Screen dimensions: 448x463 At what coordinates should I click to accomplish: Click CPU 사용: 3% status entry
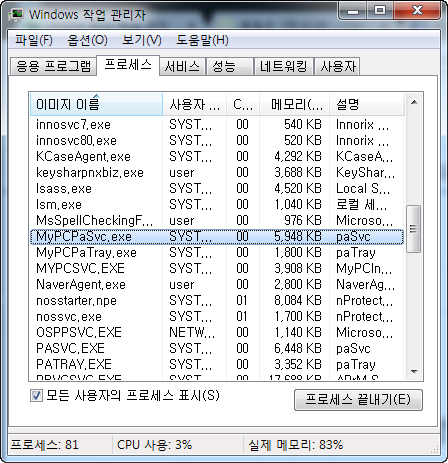pos(155,445)
